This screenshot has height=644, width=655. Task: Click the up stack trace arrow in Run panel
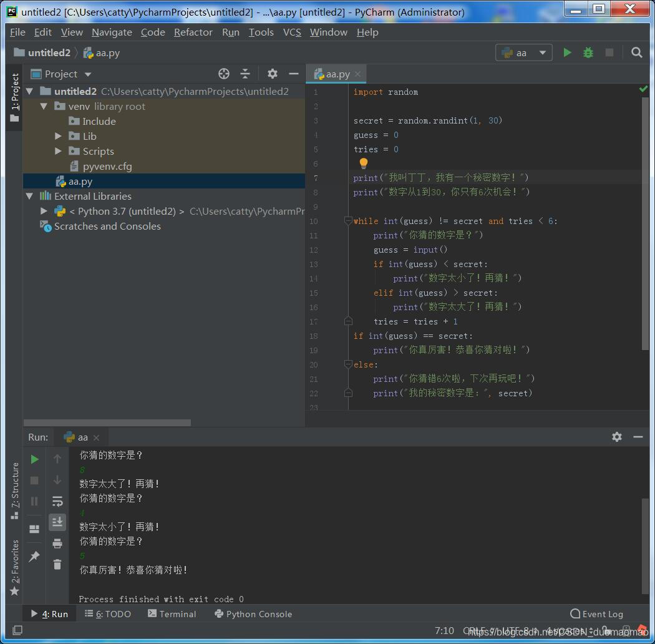click(57, 459)
